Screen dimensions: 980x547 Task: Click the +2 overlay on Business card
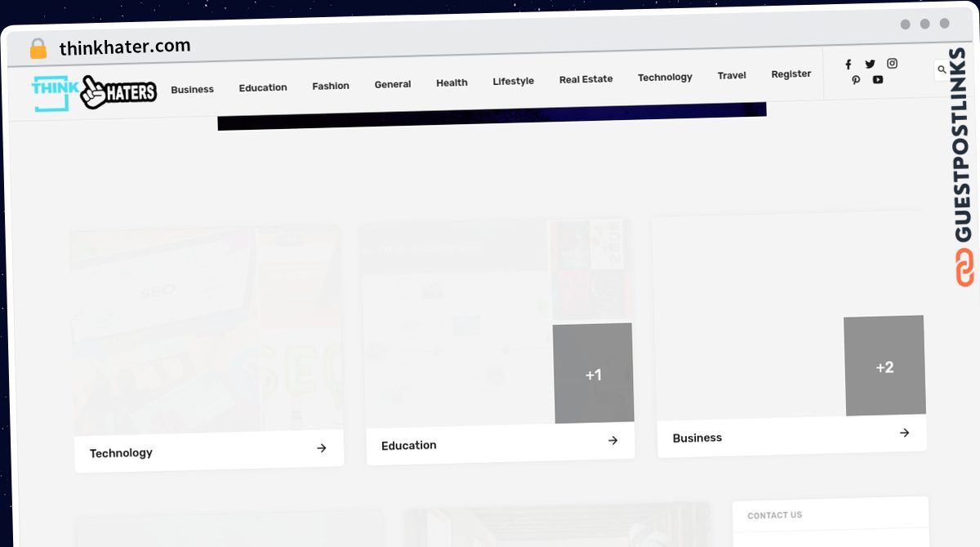coord(884,367)
